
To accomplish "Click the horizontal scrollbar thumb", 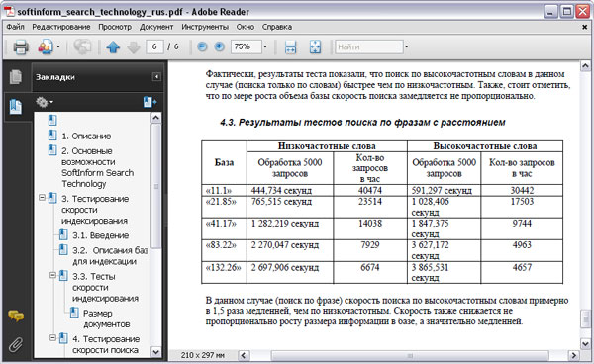I will (410, 355).
